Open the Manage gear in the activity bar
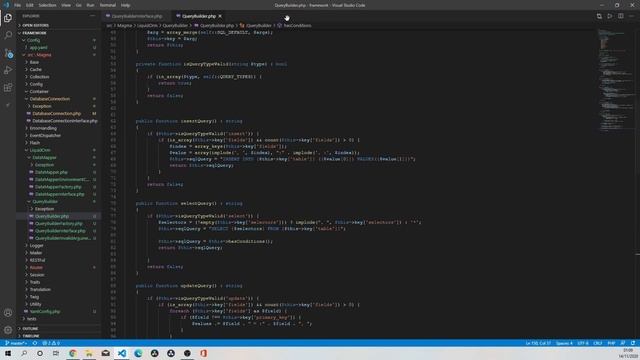The height and width of the screenshot is (360, 640). point(8,330)
